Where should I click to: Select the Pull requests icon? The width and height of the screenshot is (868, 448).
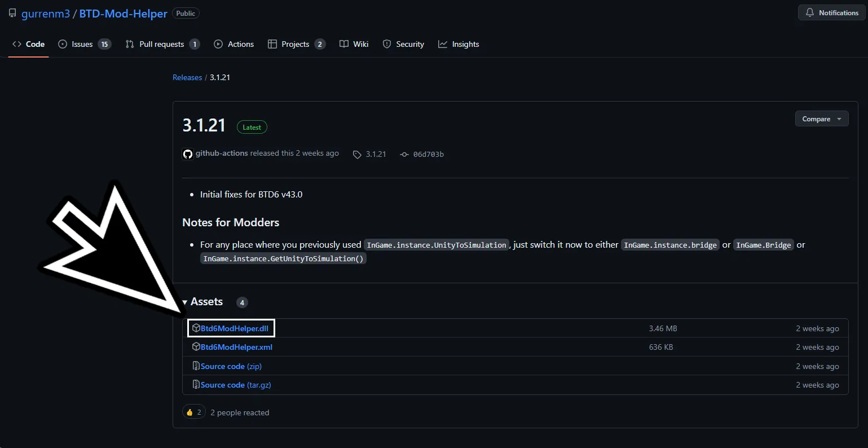[129, 43]
